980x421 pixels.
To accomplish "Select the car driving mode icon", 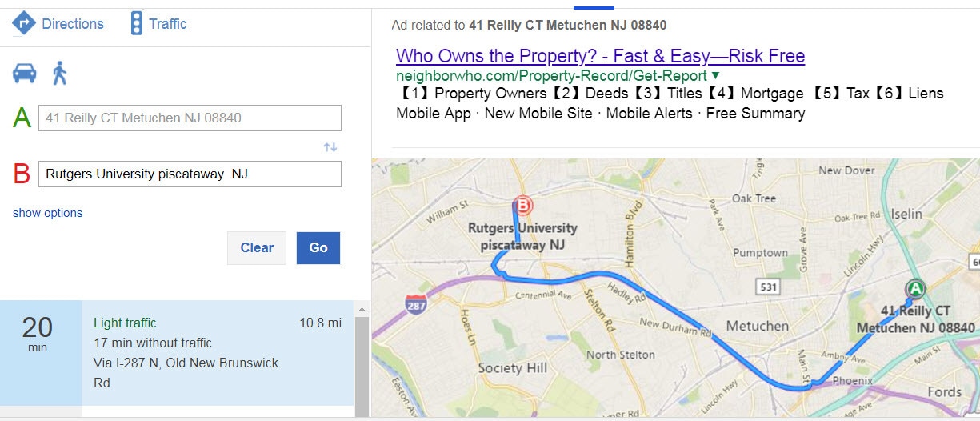I will click(24, 73).
